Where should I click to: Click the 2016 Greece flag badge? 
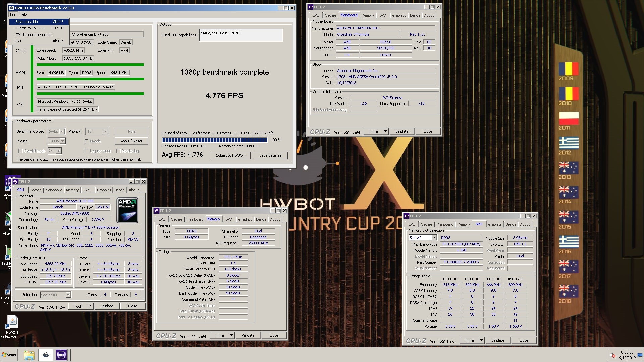(x=569, y=242)
